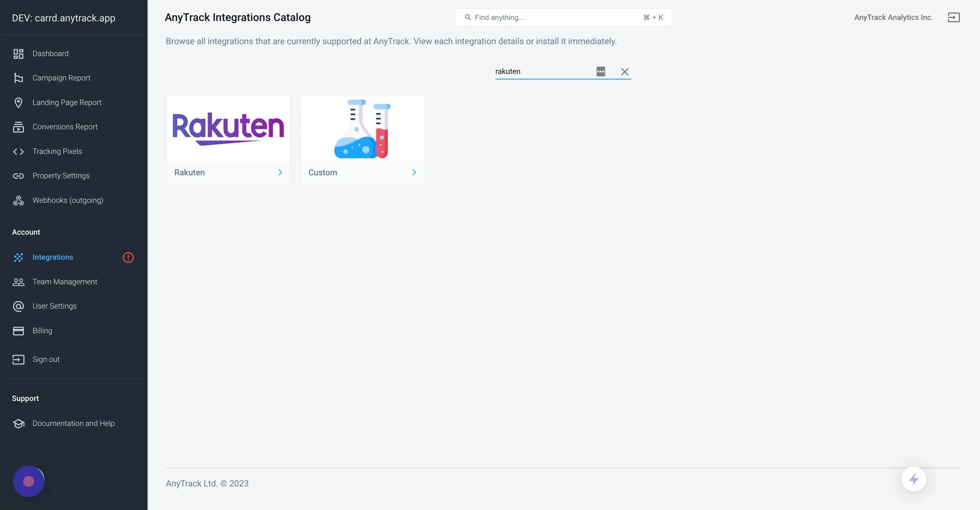The image size is (980, 510).
Task: Click the top-right logout icon
Action: coord(954,17)
